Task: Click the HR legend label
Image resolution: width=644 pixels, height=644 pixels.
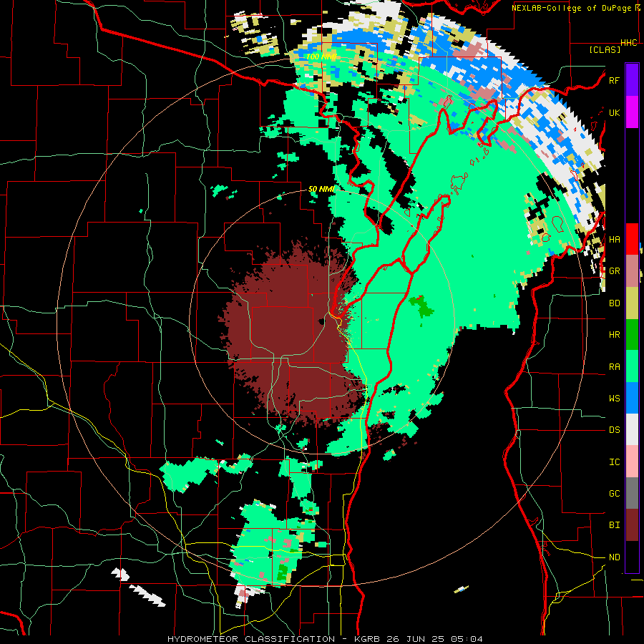Action: (614, 335)
